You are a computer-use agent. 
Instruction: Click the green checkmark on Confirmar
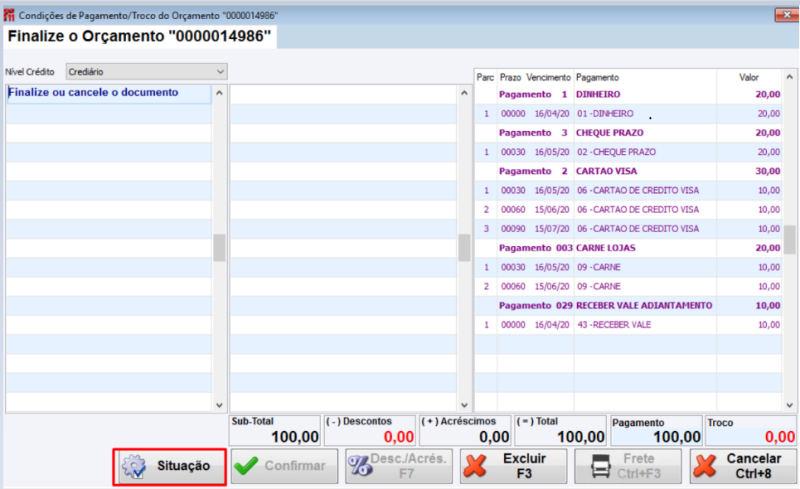pyautogui.click(x=246, y=466)
